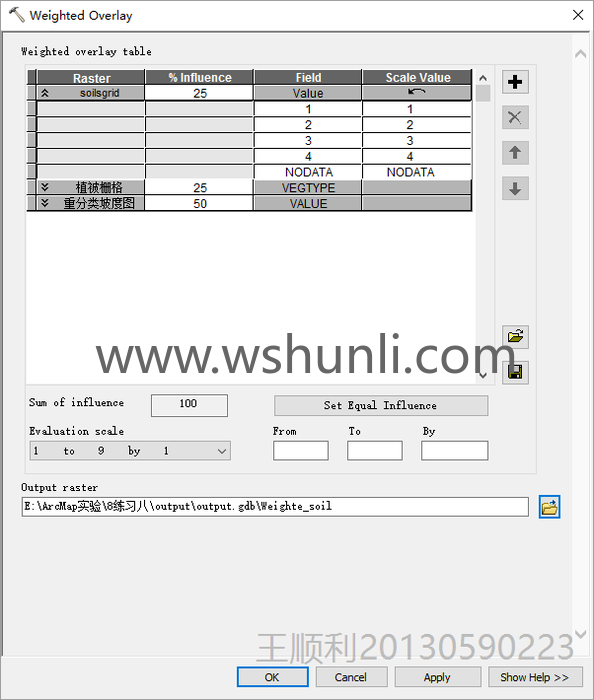Move the selected raster up with the arrow icon
The height and width of the screenshot is (700, 594).
coord(515,153)
